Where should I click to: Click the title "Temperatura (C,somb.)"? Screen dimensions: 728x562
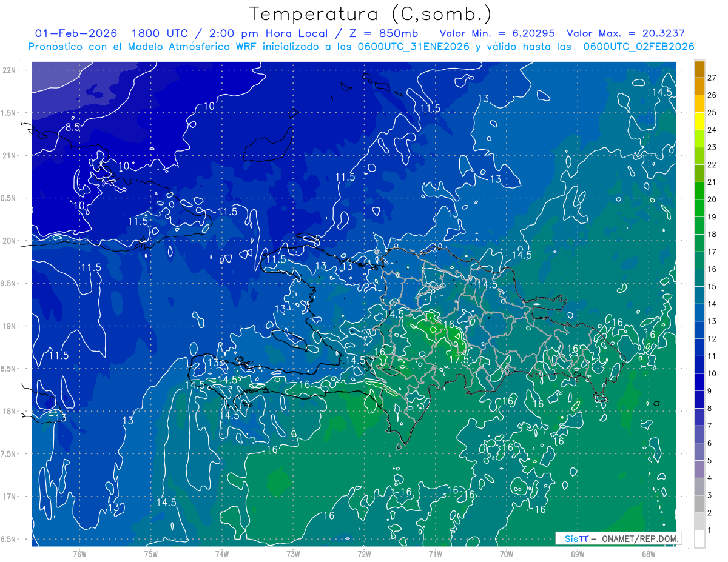[370, 14]
